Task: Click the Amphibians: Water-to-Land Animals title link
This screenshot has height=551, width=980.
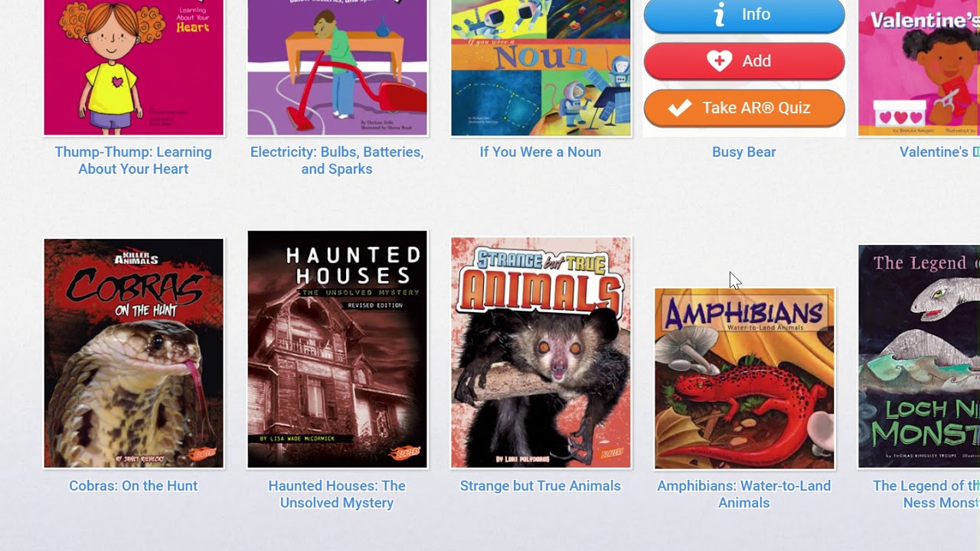Action: click(744, 494)
